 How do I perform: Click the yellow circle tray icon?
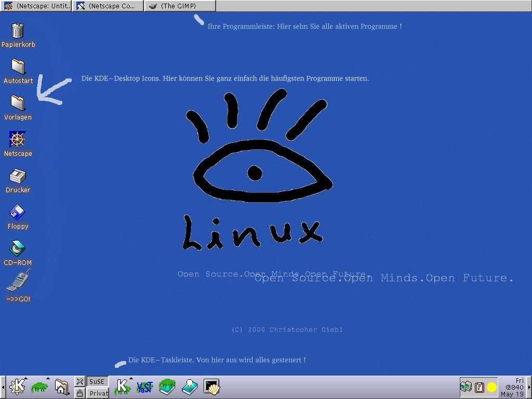[491, 387]
